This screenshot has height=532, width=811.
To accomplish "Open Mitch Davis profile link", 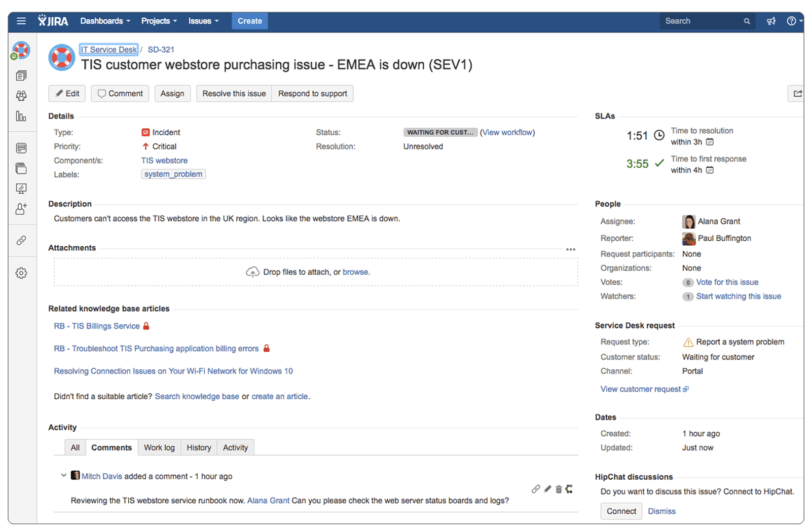I will point(102,476).
